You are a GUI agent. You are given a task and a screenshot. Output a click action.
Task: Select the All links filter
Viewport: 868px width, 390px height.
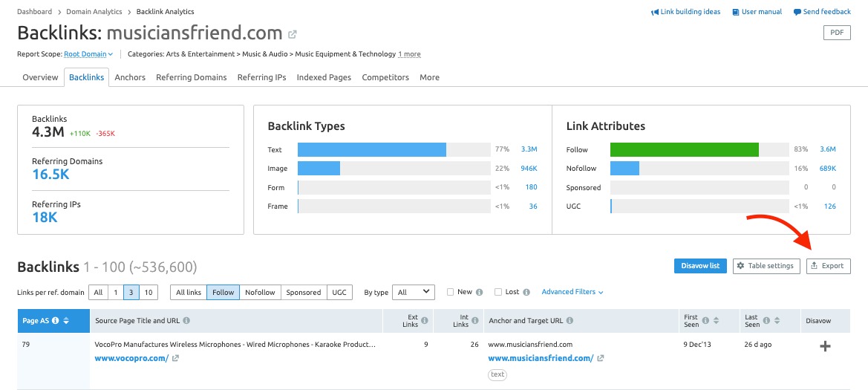[189, 292]
